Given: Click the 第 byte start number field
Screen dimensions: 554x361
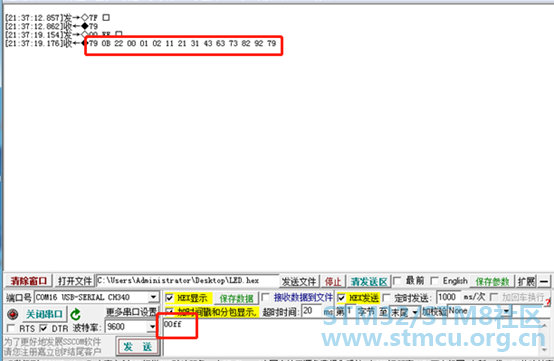Looking at the screenshot, I should point(350,311).
